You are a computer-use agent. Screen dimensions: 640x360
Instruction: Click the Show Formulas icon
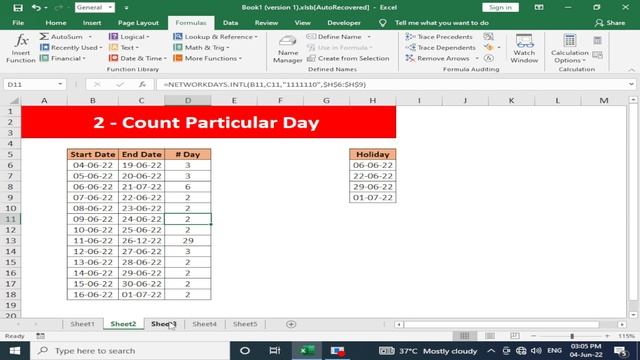click(489, 37)
